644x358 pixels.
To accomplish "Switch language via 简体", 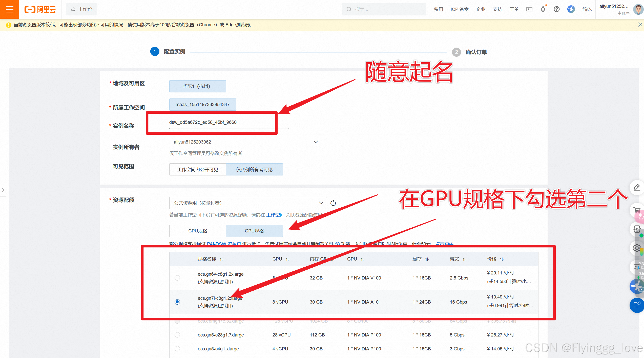I will click(587, 9).
